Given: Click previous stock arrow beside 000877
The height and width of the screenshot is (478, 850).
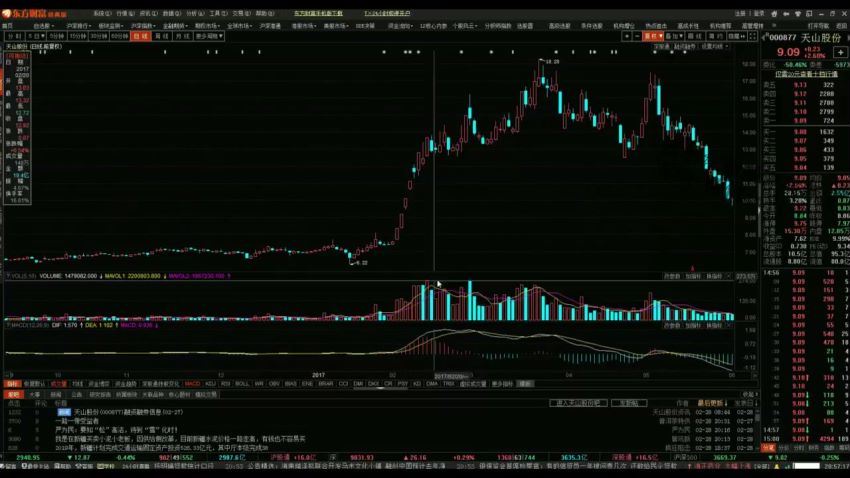Looking at the screenshot, I should (x=765, y=38).
